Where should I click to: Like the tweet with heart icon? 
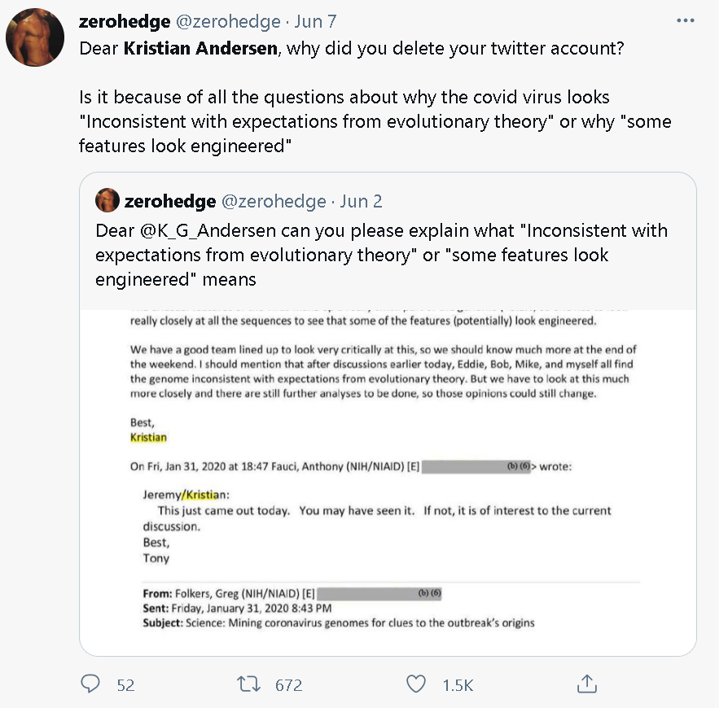[x=416, y=684]
